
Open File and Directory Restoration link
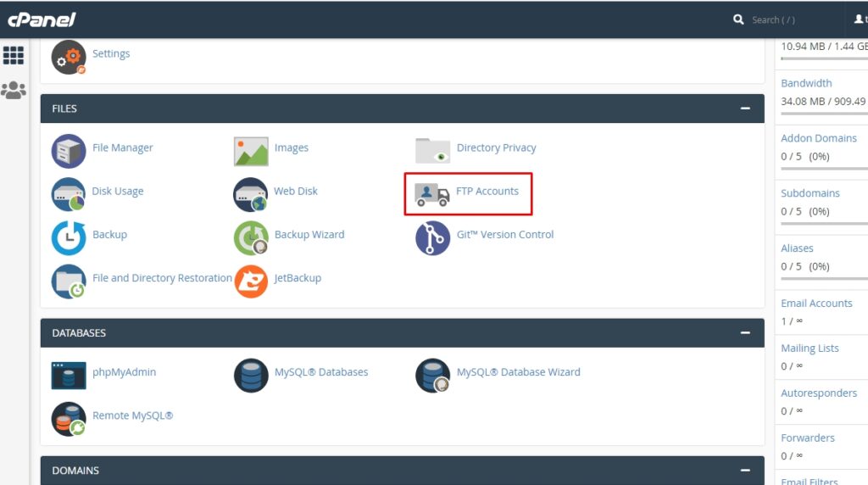pos(162,278)
